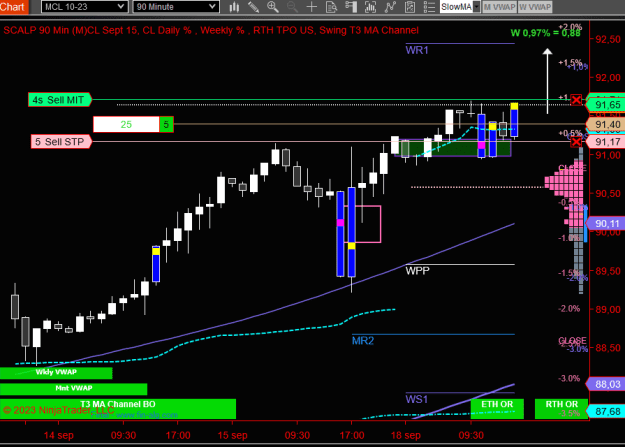This screenshot has width=625, height=447.
Task: Cancel the 4s Sell MIT order with red X
Action: (x=576, y=99)
